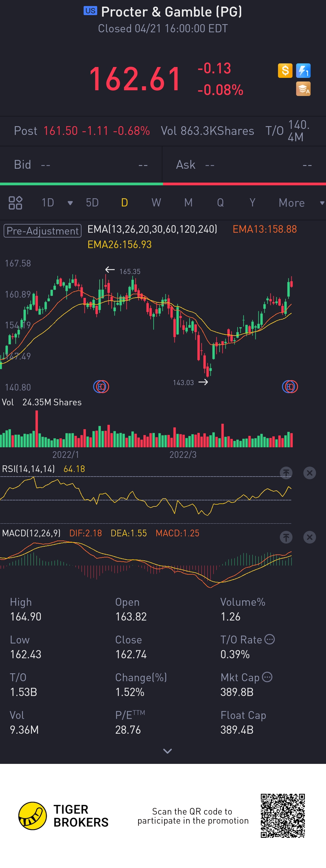Tap the Ask price row
326x868 pixels.
pos(244,165)
